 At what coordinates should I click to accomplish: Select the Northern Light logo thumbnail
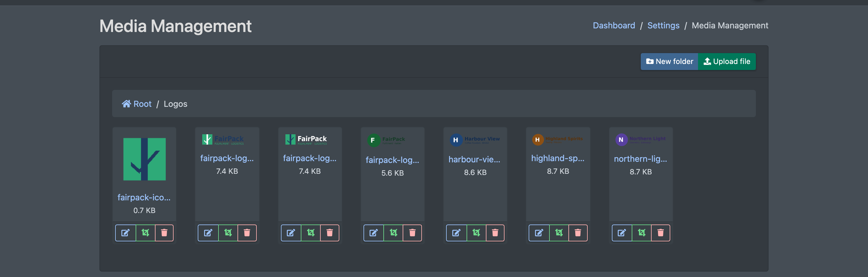pos(640,140)
